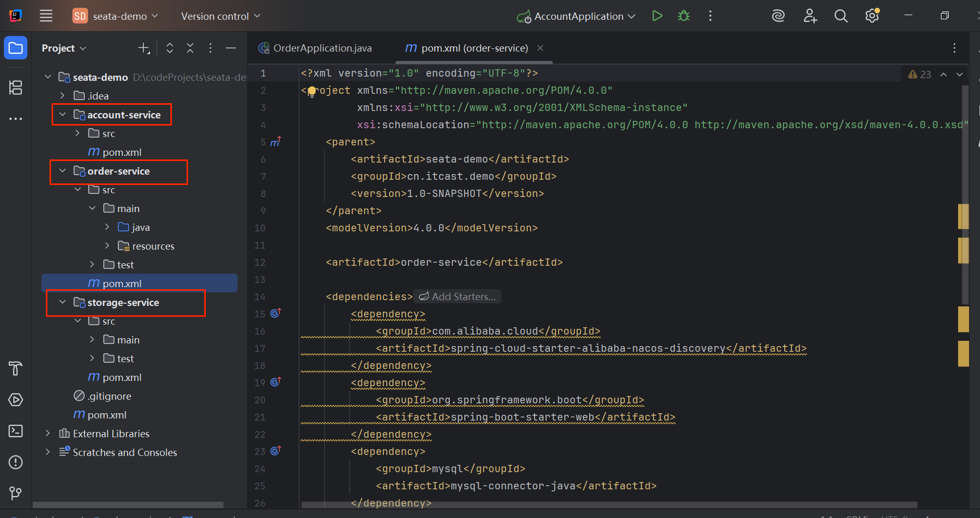980x518 pixels.
Task: Expand all nodes in Project panel
Action: pos(170,48)
